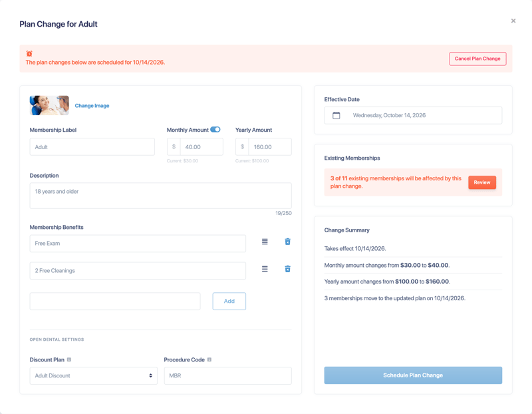Click Schedule Plan Change button

point(413,375)
